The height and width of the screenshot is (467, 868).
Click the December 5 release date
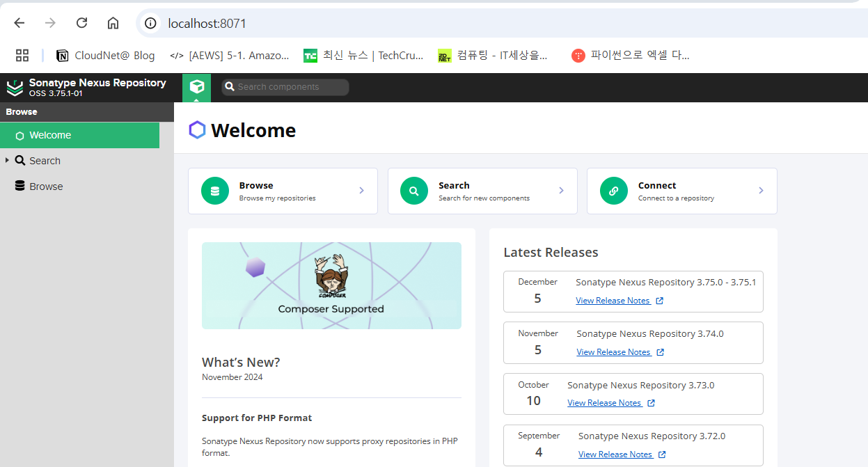537,291
